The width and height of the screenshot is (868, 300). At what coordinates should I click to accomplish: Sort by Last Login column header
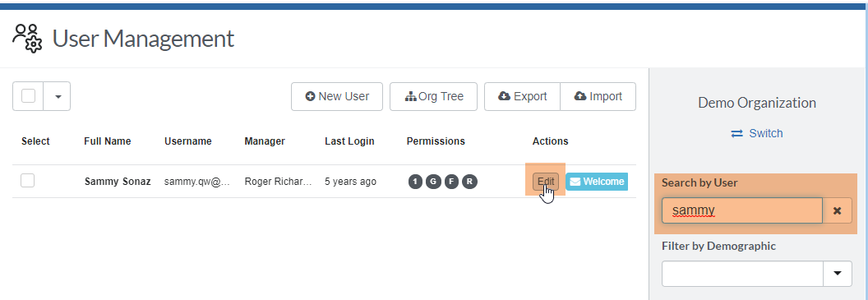(349, 141)
